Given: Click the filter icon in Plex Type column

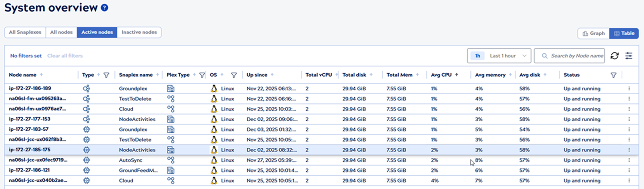Looking at the screenshot, I should coord(202,75).
